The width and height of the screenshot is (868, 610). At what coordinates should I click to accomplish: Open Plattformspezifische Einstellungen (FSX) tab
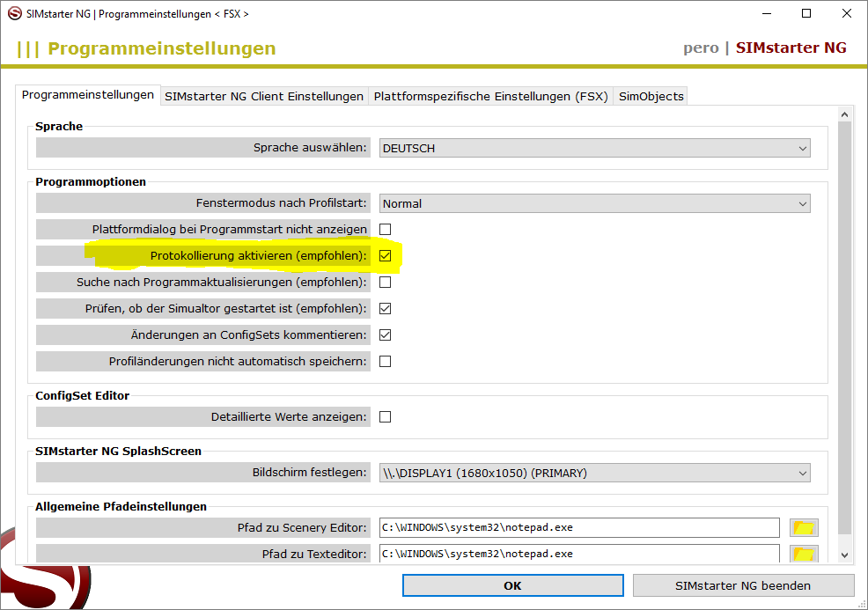(x=490, y=96)
